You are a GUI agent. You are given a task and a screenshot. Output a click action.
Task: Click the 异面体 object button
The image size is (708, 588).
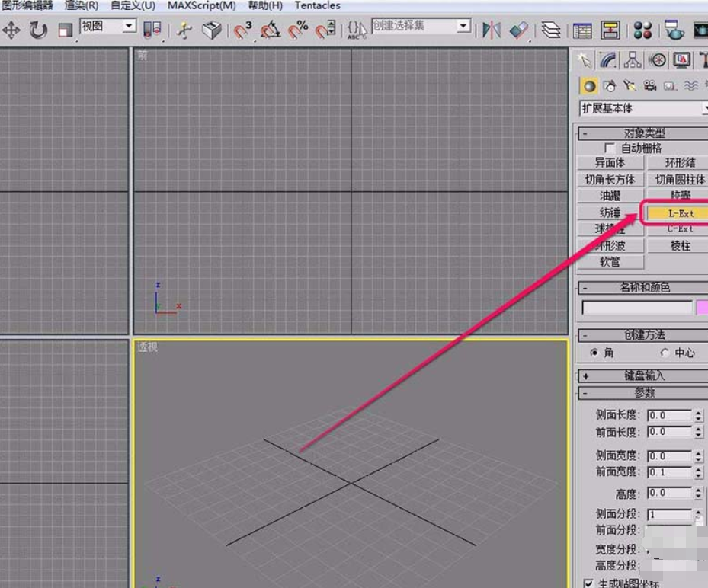[x=610, y=162]
